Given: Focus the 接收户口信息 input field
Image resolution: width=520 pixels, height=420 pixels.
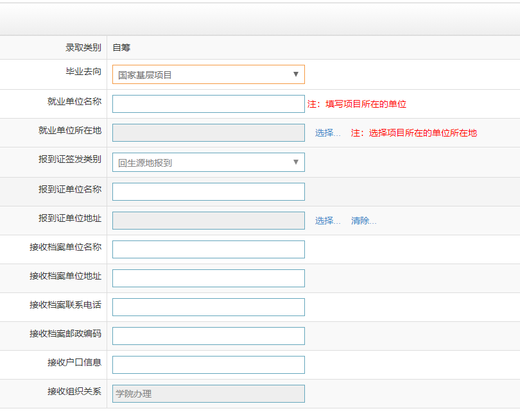Looking at the screenshot, I should coord(208,365).
